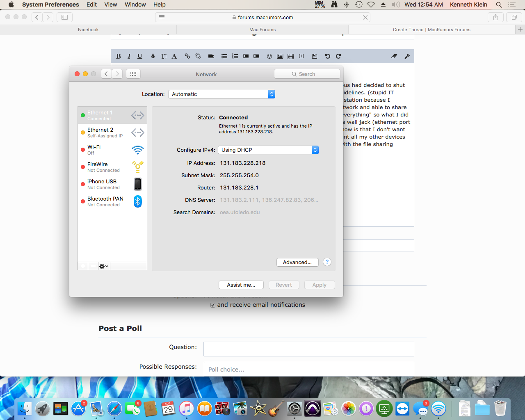525x420 pixels.
Task: Open the Help menu
Action: [160, 5]
